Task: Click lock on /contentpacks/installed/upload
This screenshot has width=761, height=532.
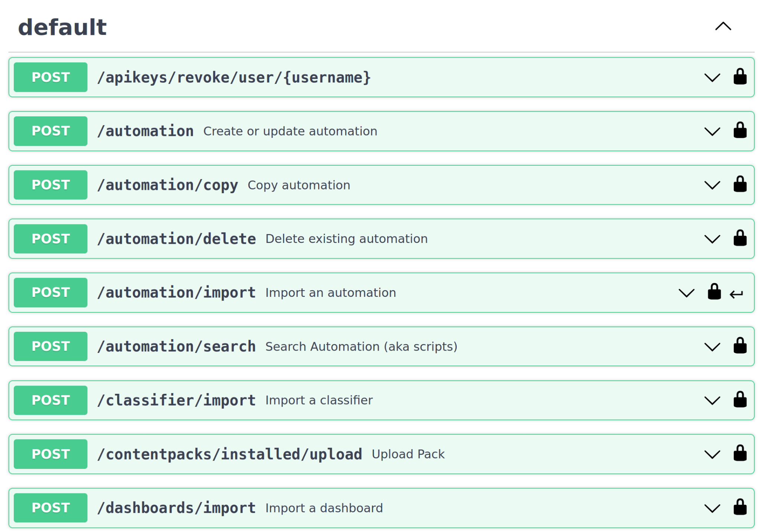Action: tap(740, 454)
